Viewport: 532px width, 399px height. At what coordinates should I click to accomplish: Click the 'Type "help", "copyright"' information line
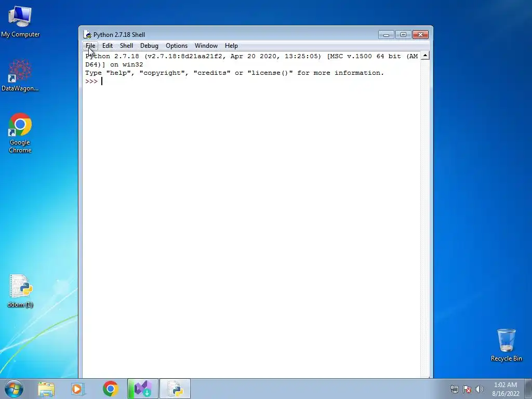(234, 73)
